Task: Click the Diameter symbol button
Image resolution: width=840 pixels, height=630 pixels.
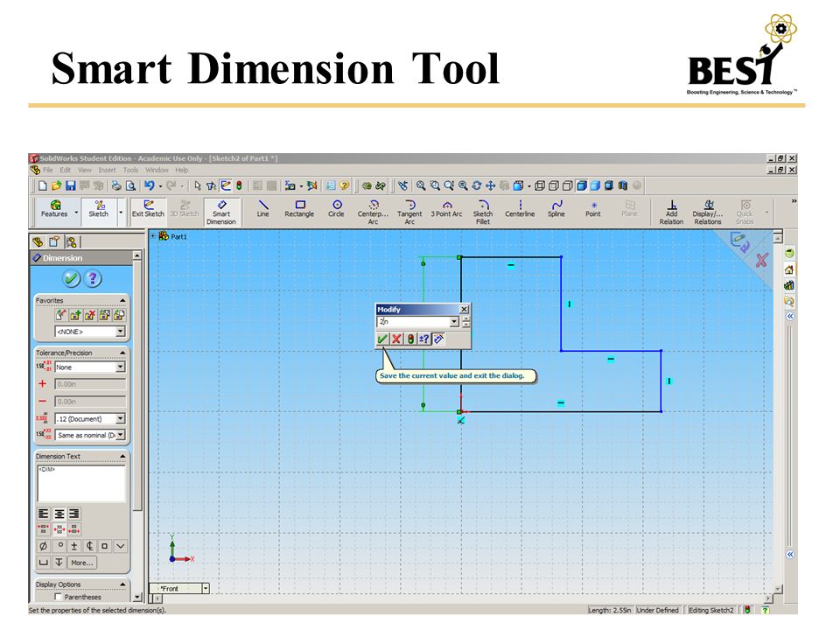Action: pos(44,546)
